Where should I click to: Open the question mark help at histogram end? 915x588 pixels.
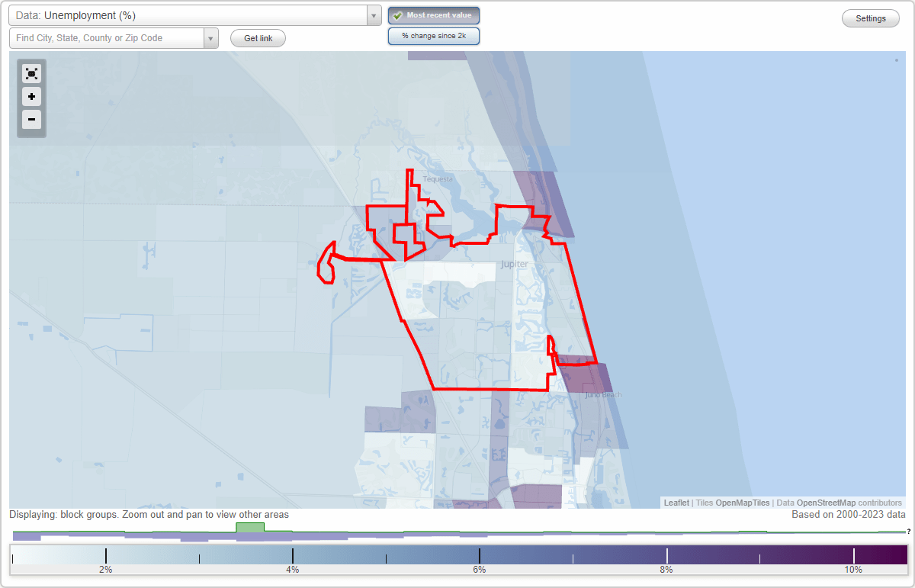point(908,532)
